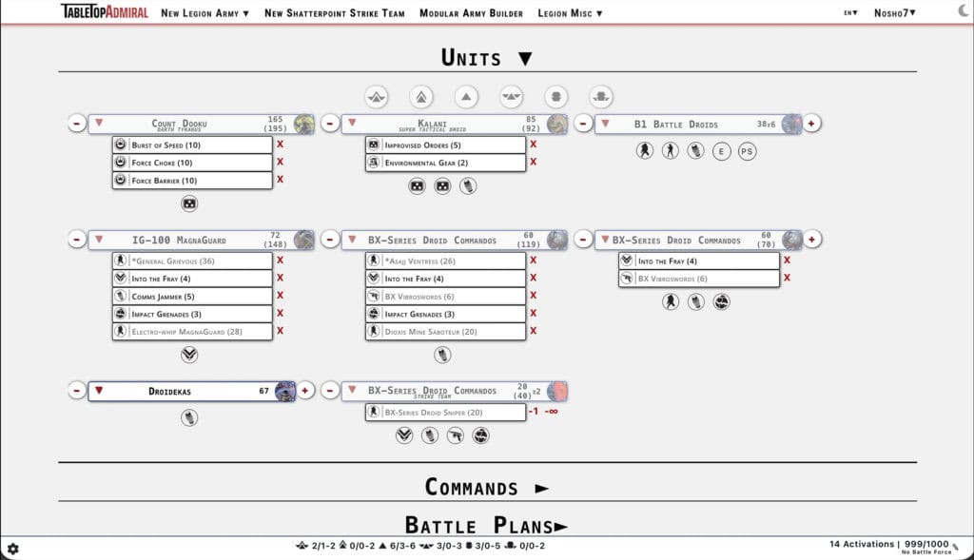
Task: Open the Legion Misc menu
Action: [571, 13]
